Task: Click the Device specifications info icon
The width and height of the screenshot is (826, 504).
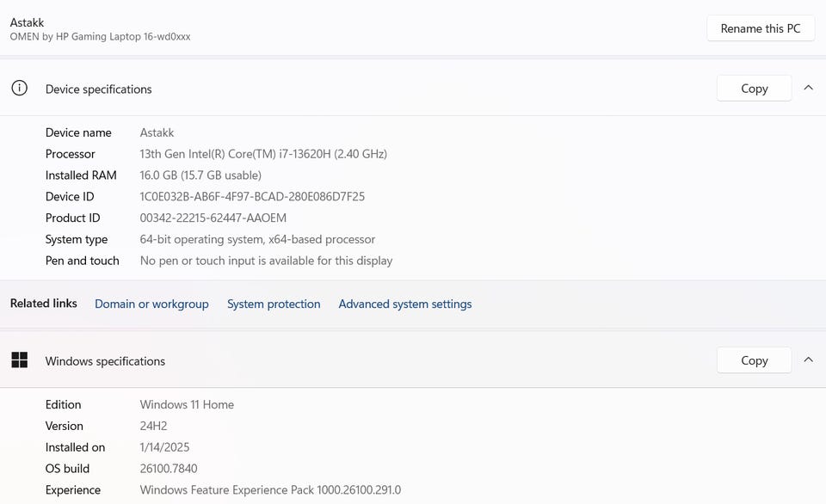Action: pos(19,89)
